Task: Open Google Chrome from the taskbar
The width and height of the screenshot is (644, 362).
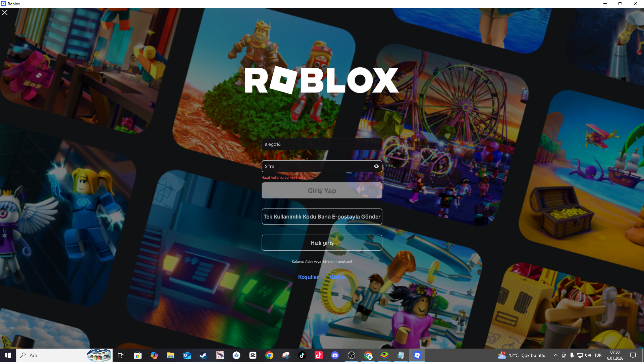Action: (x=269, y=355)
